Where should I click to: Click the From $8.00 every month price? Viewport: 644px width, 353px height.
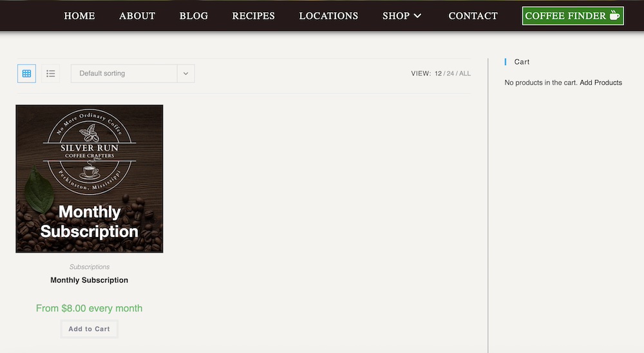(x=89, y=308)
